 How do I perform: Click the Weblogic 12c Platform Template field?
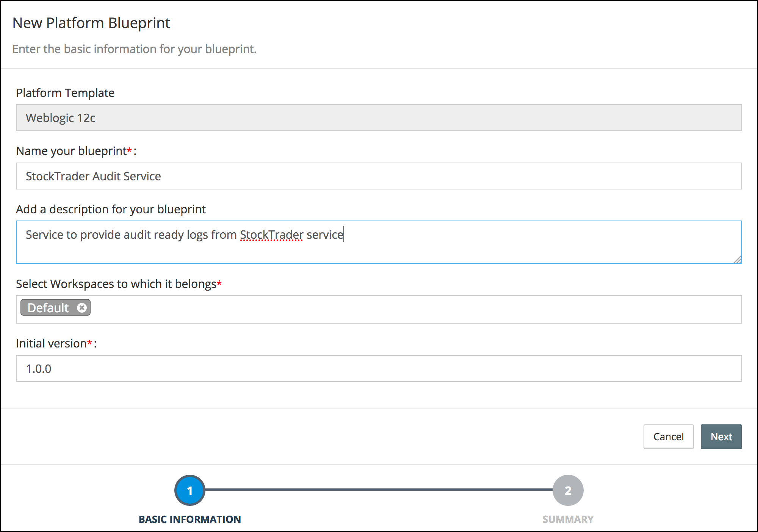(x=378, y=118)
